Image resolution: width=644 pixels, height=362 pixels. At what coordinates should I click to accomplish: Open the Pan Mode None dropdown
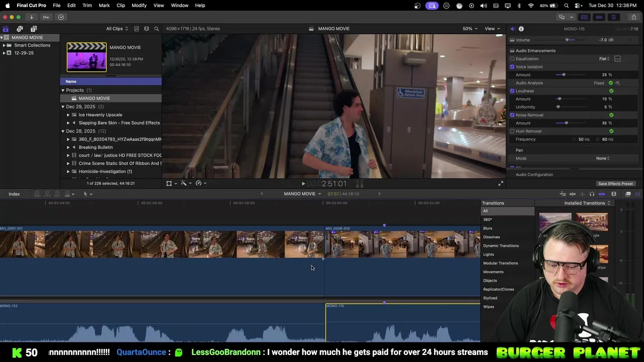pyautogui.click(x=603, y=158)
